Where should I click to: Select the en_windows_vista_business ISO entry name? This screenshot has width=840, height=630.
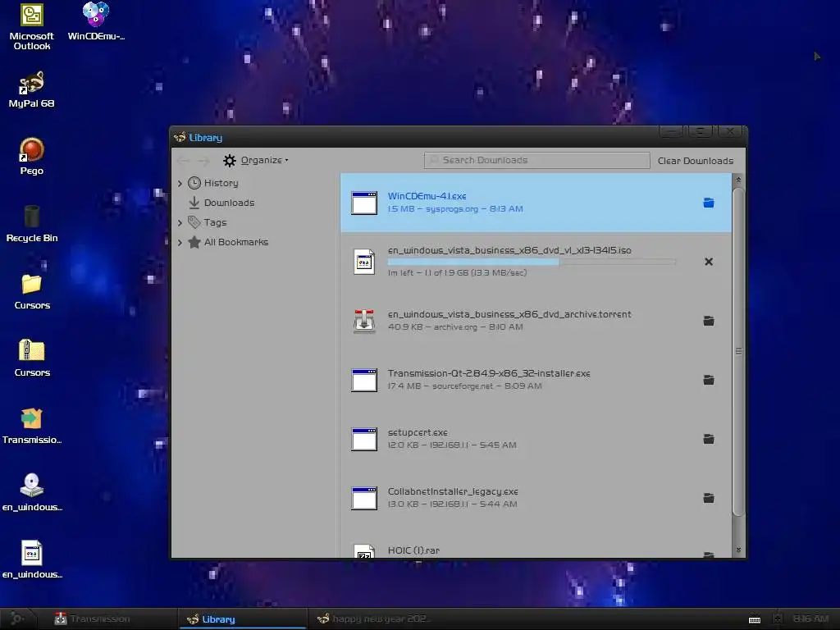[x=509, y=250]
